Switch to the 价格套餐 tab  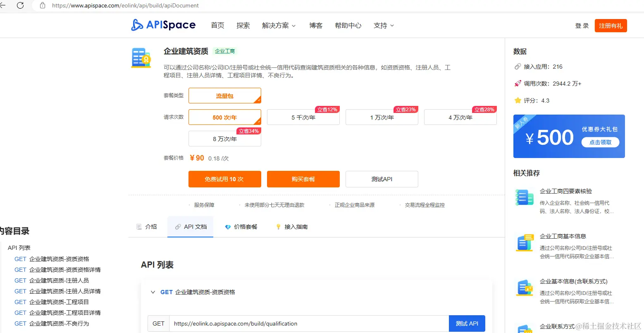click(241, 227)
